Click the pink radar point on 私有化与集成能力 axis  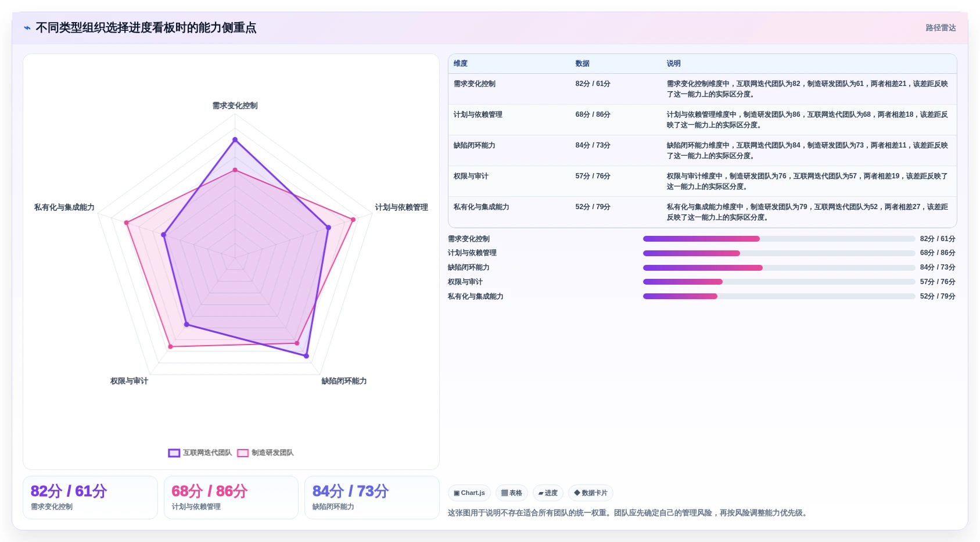(126, 222)
